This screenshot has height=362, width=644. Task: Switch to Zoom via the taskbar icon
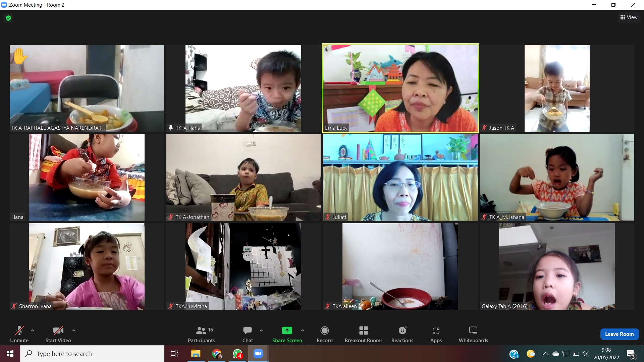pos(258,354)
